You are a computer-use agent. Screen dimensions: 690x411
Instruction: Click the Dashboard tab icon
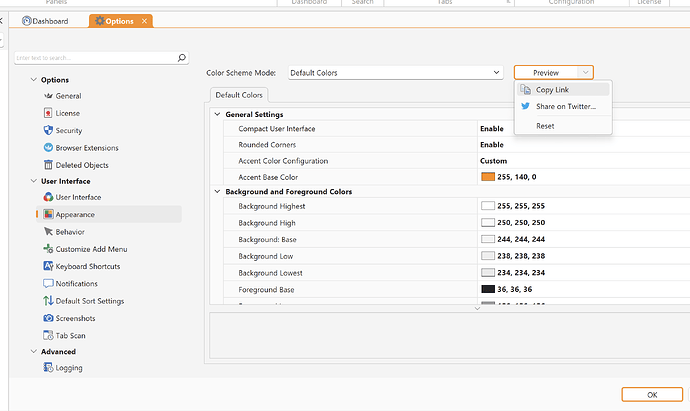(26, 21)
